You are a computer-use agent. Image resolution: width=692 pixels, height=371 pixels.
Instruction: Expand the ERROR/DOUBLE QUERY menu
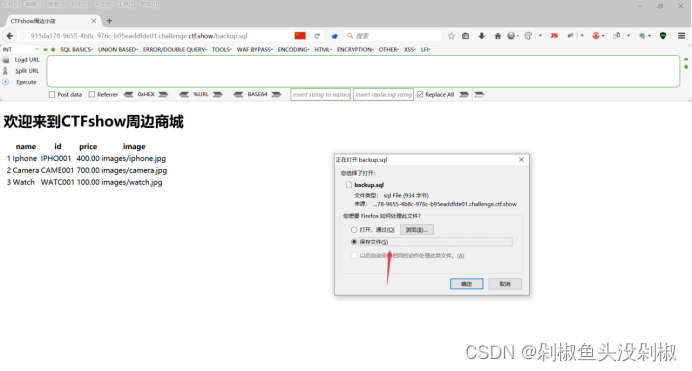click(175, 49)
